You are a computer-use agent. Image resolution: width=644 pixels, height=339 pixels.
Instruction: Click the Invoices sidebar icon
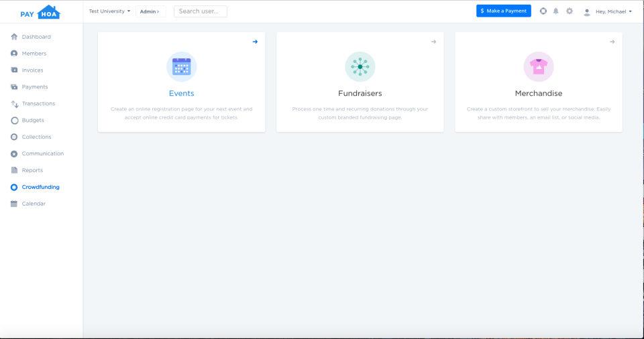(x=14, y=70)
